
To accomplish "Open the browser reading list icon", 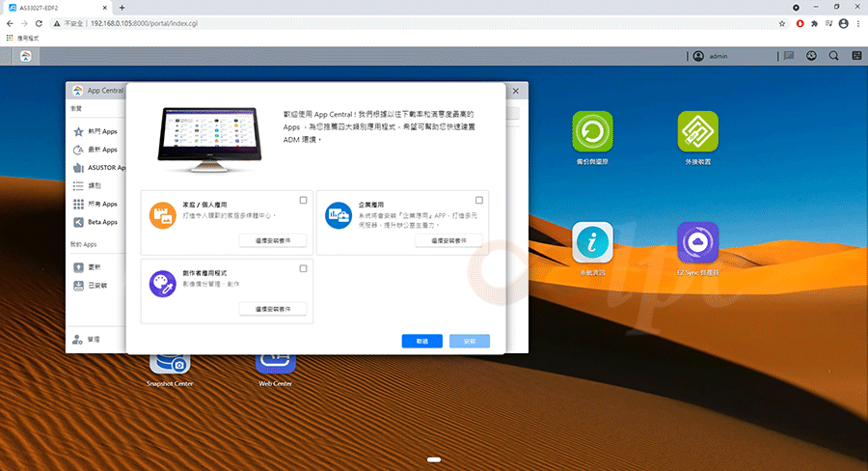I will pos(828,23).
